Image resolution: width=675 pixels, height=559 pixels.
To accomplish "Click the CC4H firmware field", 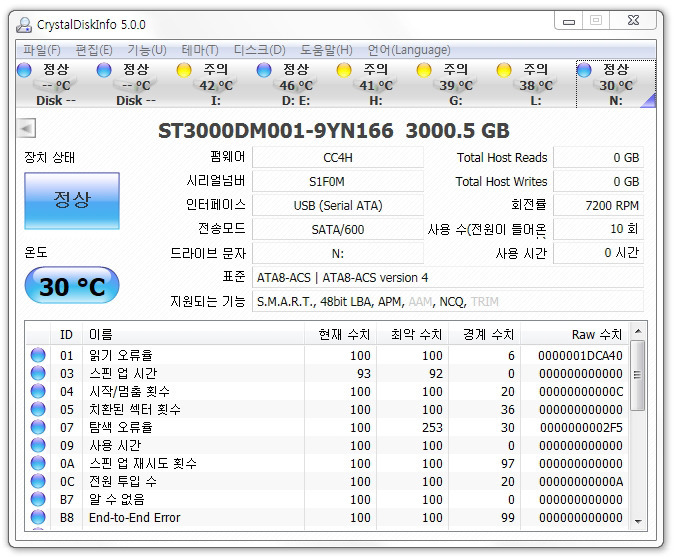I will point(338,158).
